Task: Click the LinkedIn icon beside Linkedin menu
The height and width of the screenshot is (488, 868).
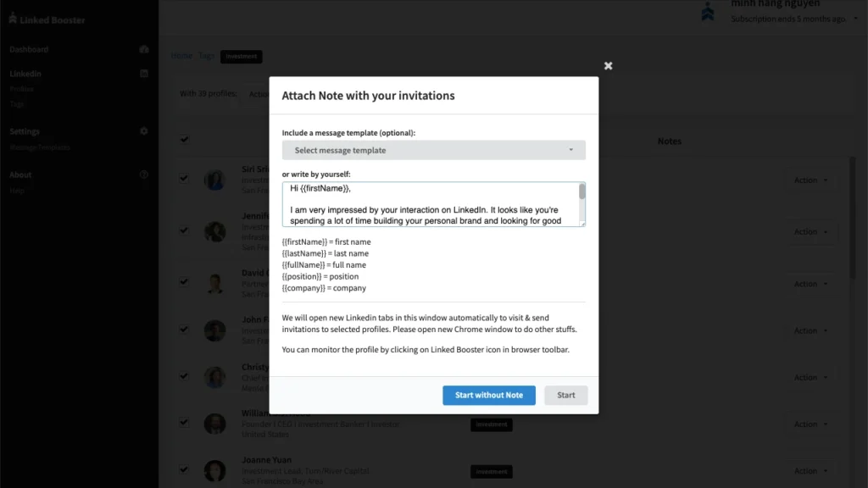Action: coord(144,74)
